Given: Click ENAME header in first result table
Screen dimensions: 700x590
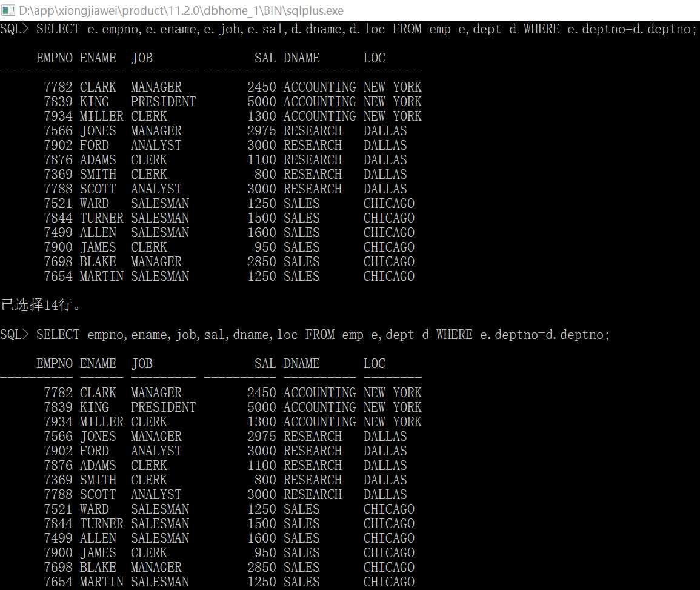Looking at the screenshot, I should pyautogui.click(x=98, y=58).
